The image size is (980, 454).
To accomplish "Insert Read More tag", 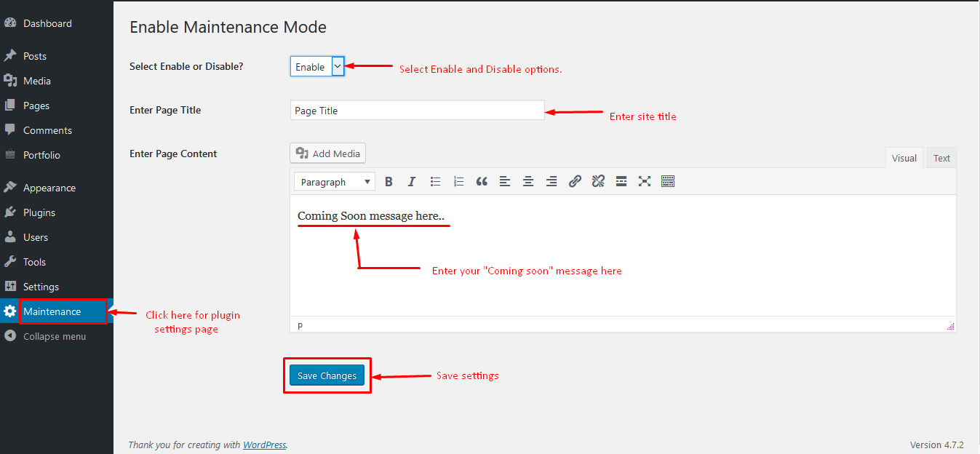I will pyautogui.click(x=621, y=181).
